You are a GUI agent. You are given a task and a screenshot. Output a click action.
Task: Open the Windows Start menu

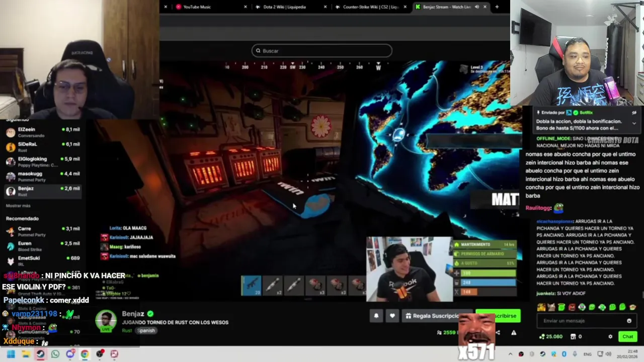pos(11,354)
